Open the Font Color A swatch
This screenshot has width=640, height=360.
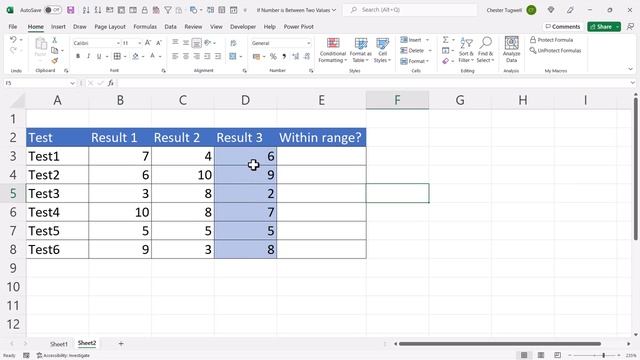(x=153, y=56)
